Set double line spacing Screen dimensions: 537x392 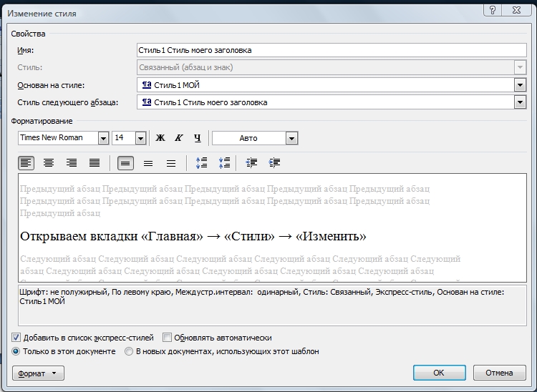click(171, 163)
